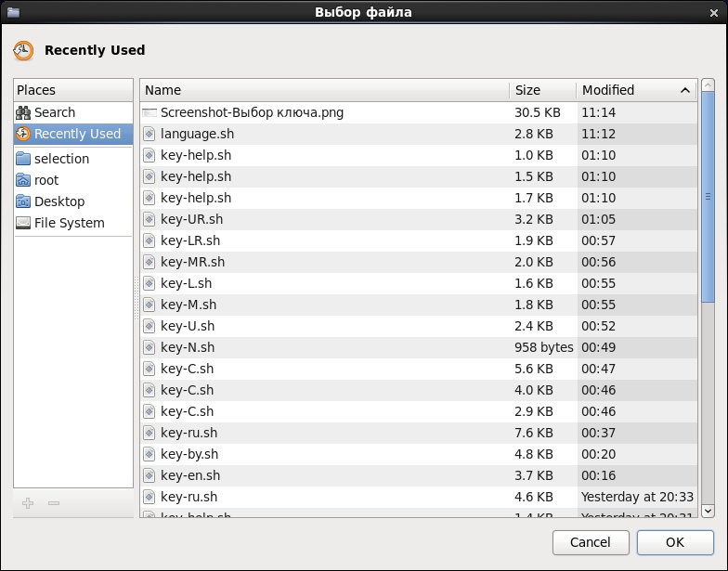Screen dimensions: 728x571
Task: Click the 11:12 modified time cell
Action: (x=598, y=134)
